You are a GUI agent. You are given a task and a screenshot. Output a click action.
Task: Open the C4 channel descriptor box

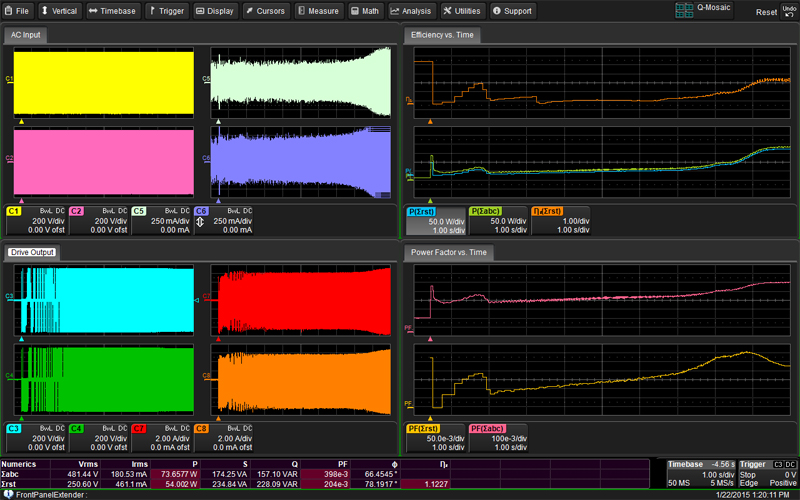(x=98, y=438)
